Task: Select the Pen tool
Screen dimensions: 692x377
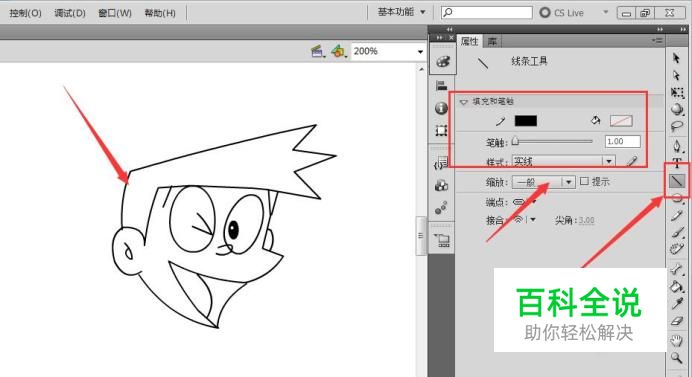Action: pyautogui.click(x=677, y=146)
